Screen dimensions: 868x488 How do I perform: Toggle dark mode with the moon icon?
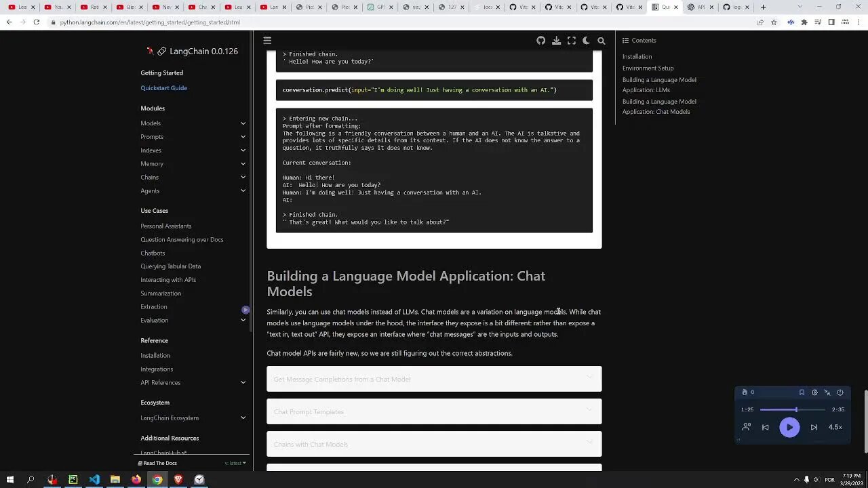(x=586, y=41)
